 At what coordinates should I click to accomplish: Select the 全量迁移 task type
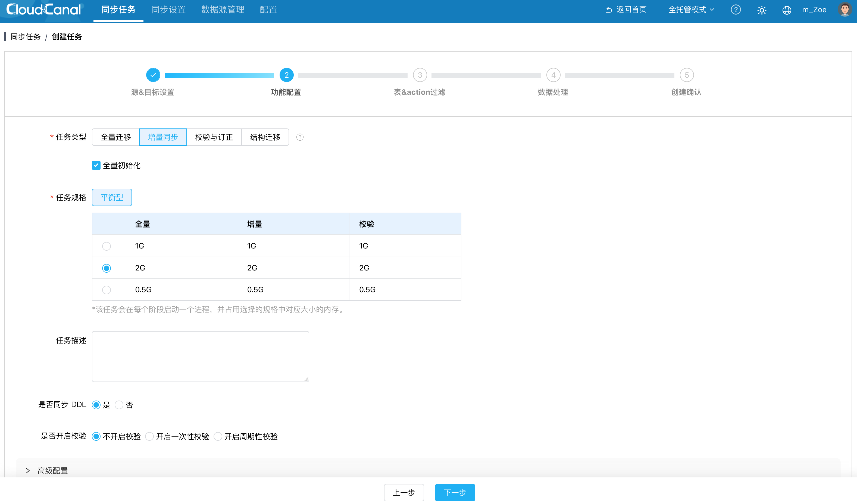click(x=116, y=137)
